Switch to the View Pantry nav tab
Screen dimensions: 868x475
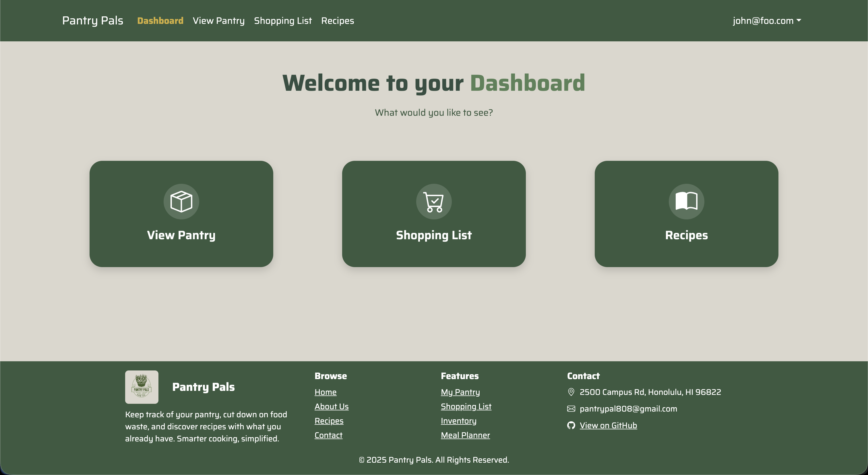218,20
